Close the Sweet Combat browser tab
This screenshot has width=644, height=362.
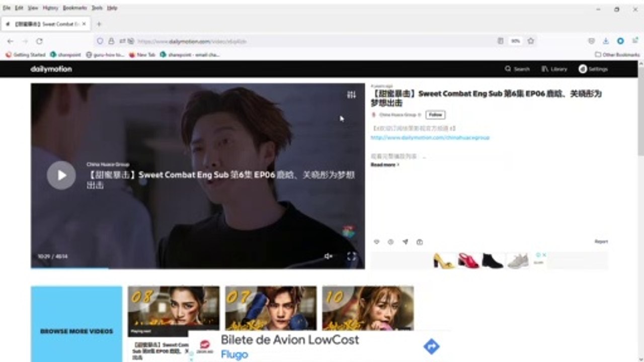pos(84,24)
